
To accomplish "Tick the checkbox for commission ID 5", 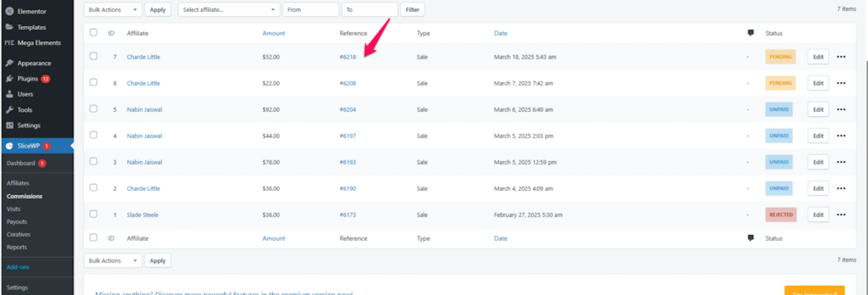I will click(93, 109).
